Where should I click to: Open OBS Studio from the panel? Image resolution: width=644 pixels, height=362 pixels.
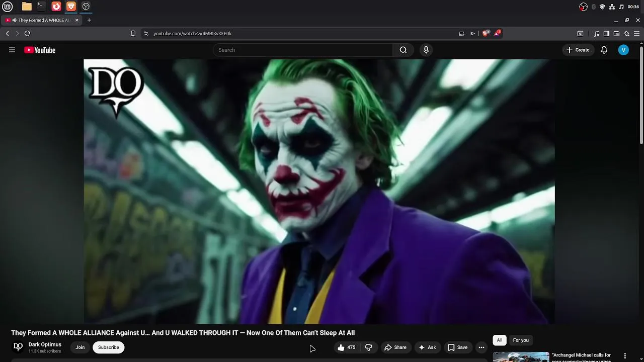[x=86, y=7]
